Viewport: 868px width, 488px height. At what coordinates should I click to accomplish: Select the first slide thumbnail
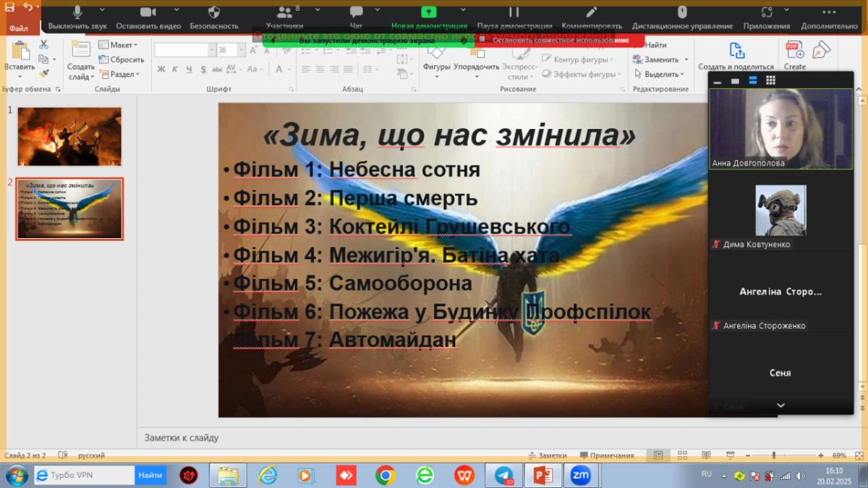[69, 137]
